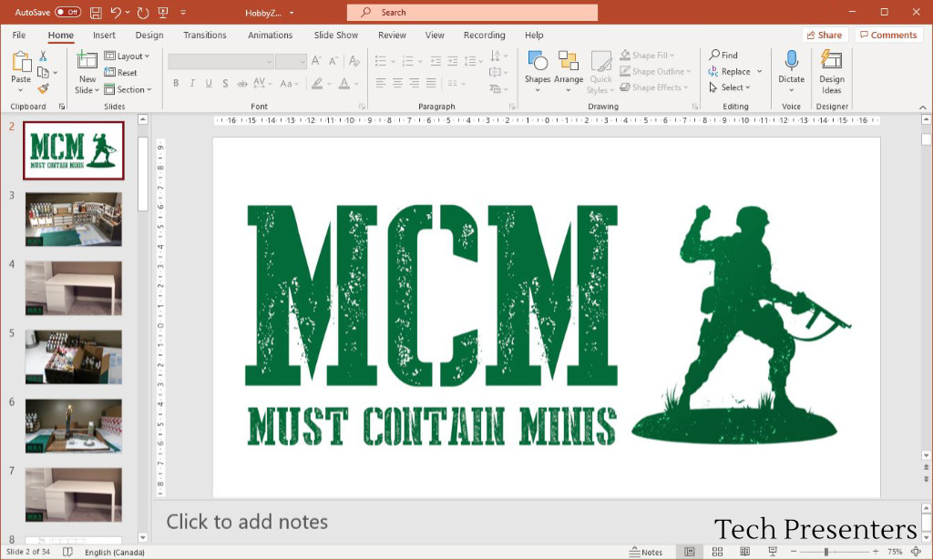Screen dimensions: 933x560
Task: Click the Paste clipboard icon
Action: 22,62
